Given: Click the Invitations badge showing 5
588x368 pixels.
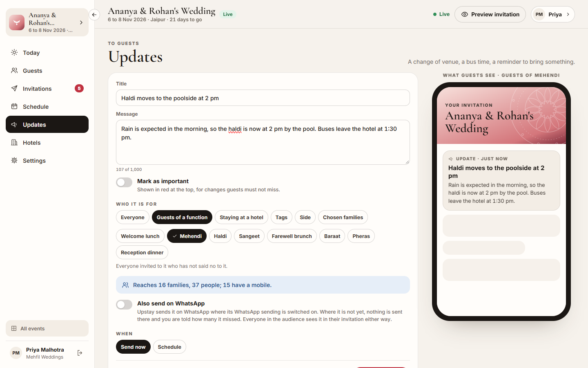Looking at the screenshot, I should [x=79, y=88].
